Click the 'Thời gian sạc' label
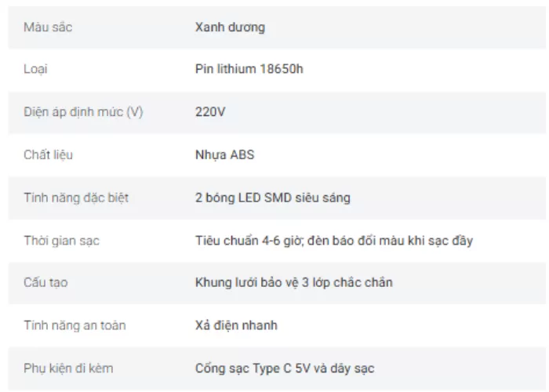The height and width of the screenshot is (392, 549). coord(61,241)
